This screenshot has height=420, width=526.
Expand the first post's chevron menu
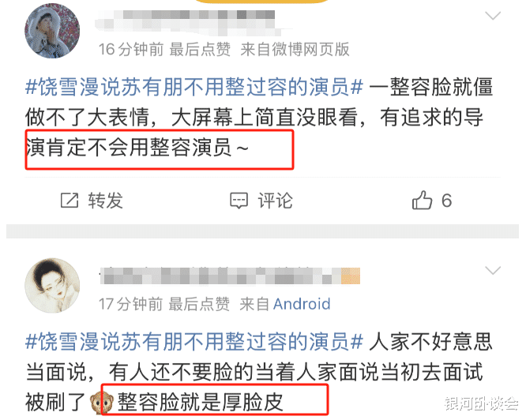[493, 16]
